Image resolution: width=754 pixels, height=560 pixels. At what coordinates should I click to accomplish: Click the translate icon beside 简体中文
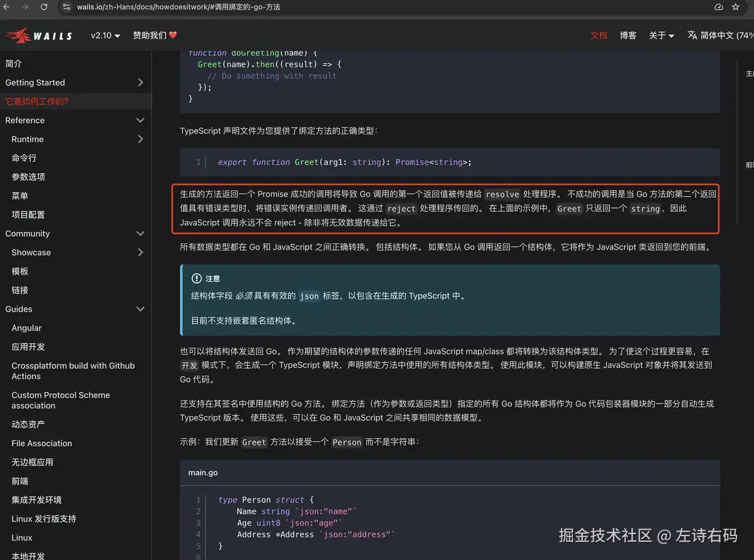692,35
